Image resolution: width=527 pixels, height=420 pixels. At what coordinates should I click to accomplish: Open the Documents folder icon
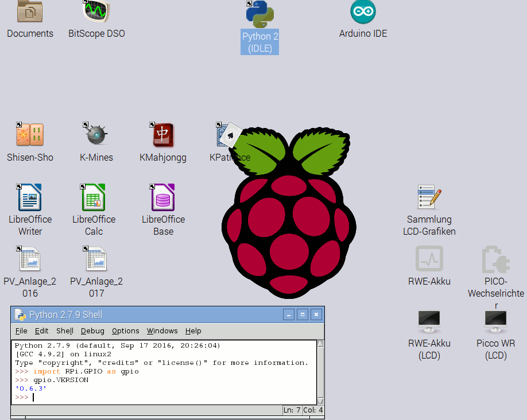[x=30, y=13]
